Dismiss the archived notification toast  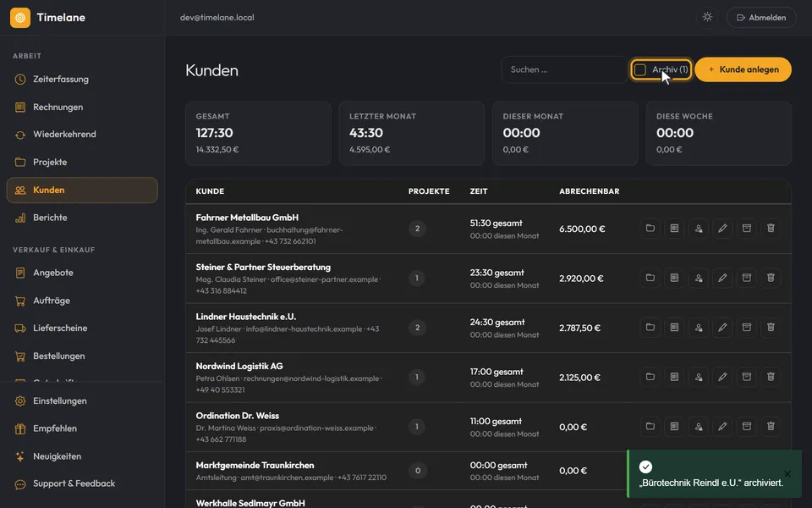point(787,474)
